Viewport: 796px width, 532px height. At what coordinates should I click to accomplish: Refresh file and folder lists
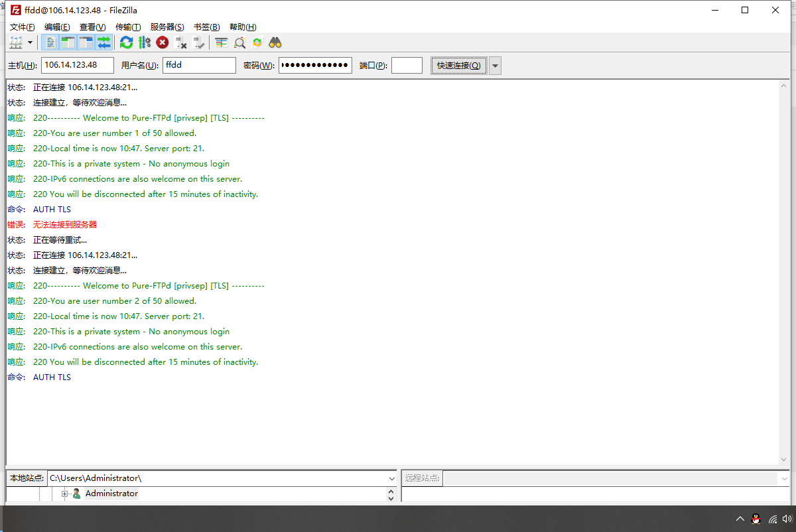click(127, 42)
